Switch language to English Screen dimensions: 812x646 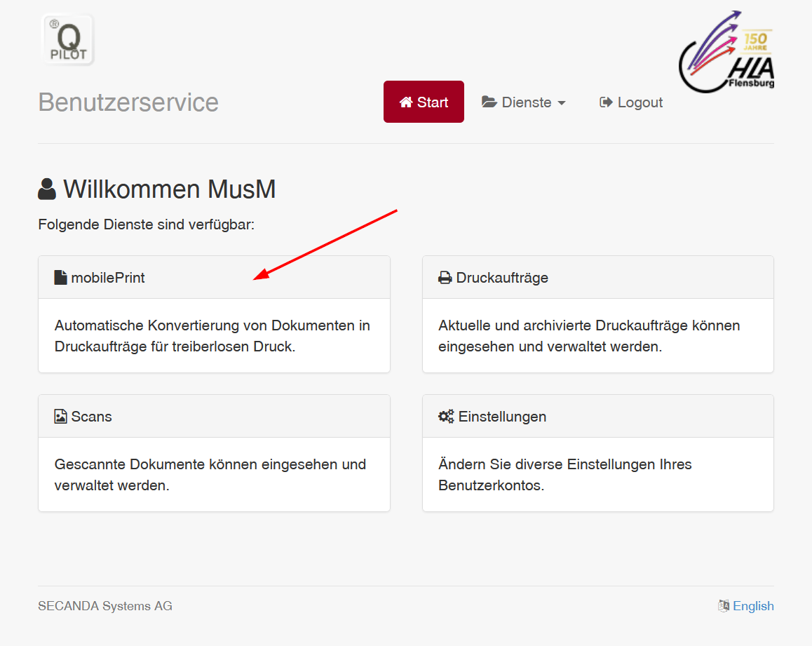[753, 605]
